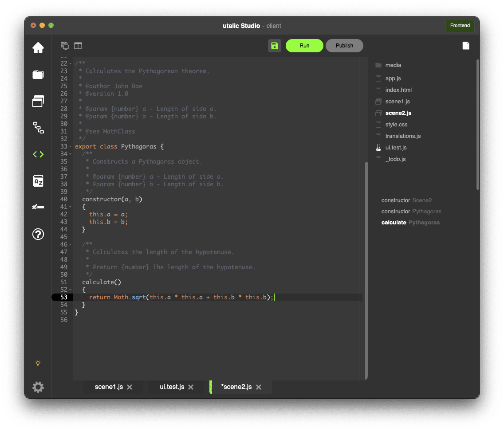Viewport: 504px width, 431px height.
Task: Collapse the fold arrow at line 46
Action: tap(70, 244)
